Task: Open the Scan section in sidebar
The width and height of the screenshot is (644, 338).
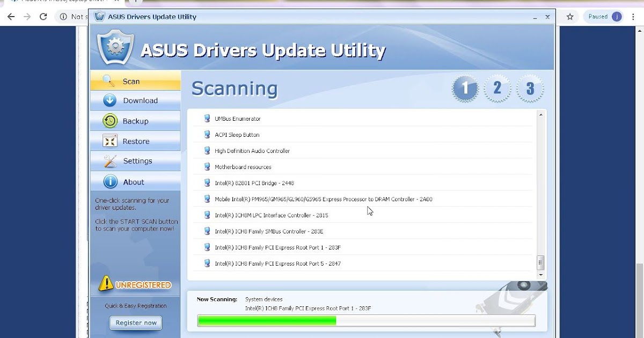Action: (x=135, y=81)
